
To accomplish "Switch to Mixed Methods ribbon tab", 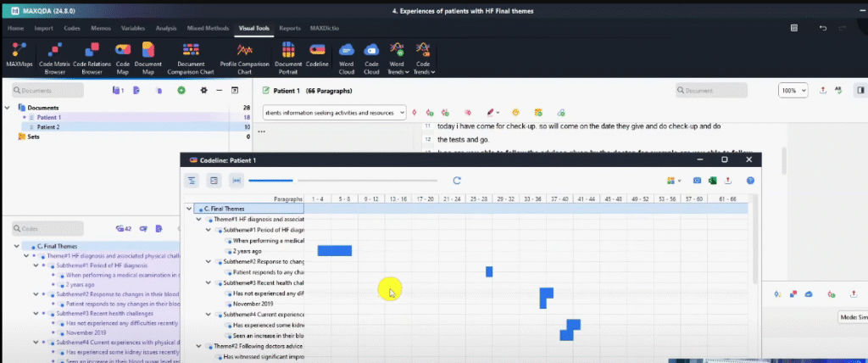I will pyautogui.click(x=209, y=28).
